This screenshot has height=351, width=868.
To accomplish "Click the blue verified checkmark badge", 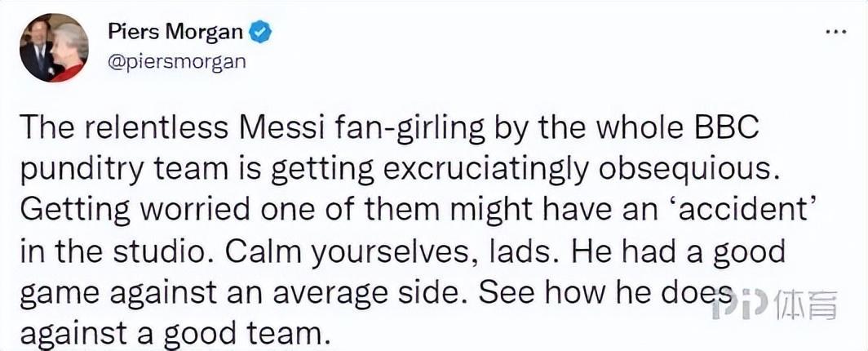I will (260, 33).
